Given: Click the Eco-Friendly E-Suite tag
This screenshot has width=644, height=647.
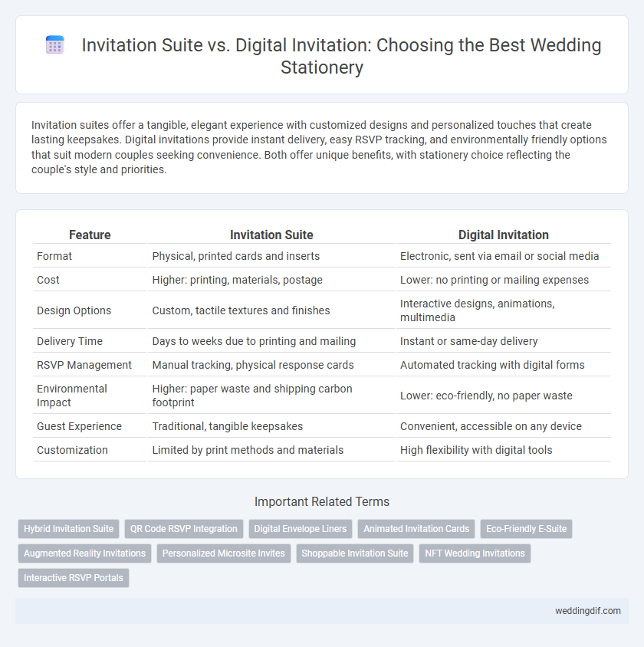Looking at the screenshot, I should (x=527, y=529).
